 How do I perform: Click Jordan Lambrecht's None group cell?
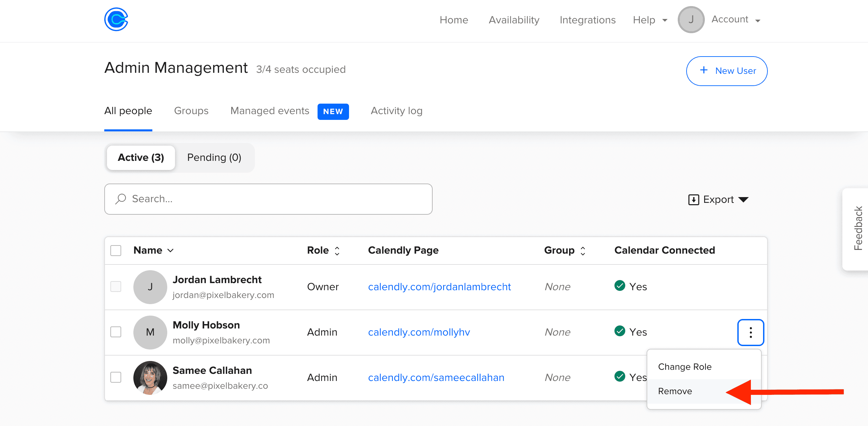point(557,287)
